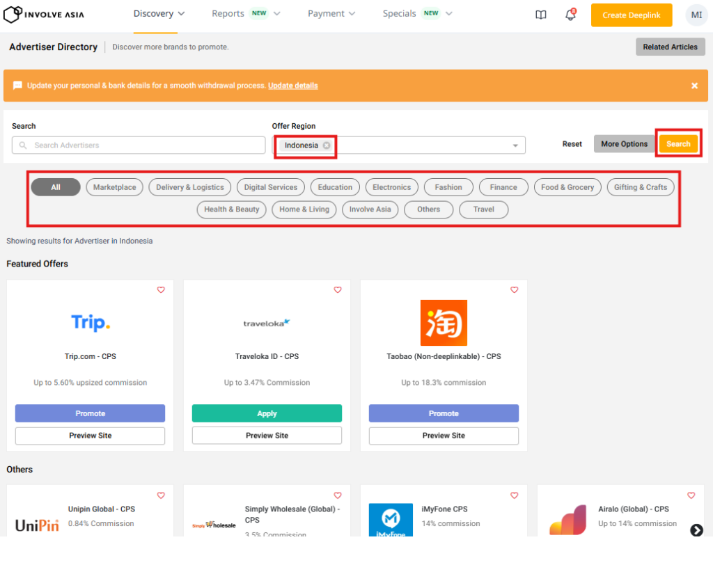The height and width of the screenshot is (588, 713).
Task: Toggle heart on Airalo (Global) offer
Action: 691,495
